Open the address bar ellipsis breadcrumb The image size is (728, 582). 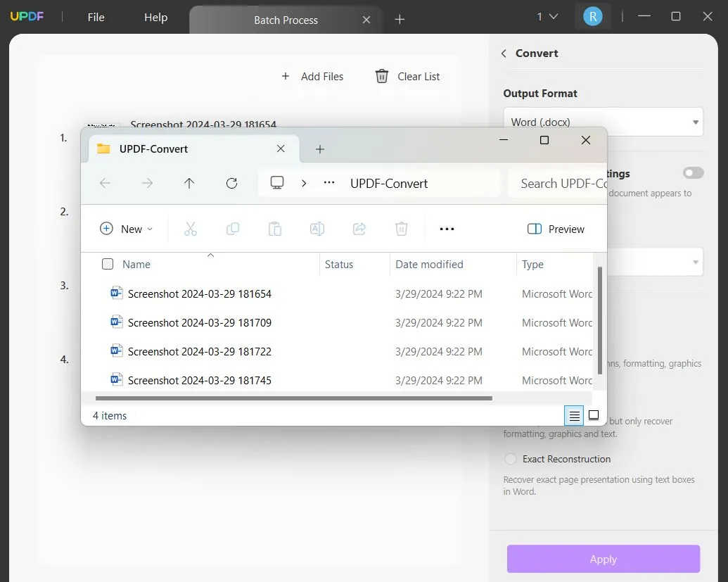[x=329, y=182]
